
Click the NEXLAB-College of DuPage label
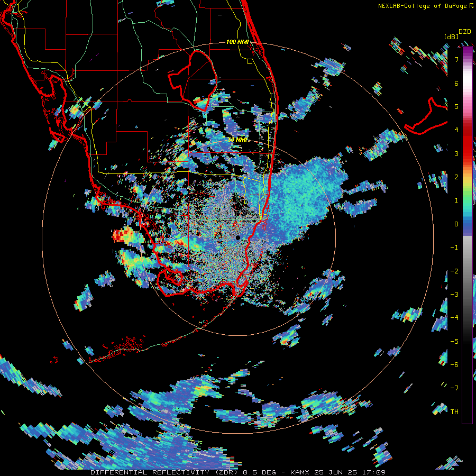(x=423, y=6)
